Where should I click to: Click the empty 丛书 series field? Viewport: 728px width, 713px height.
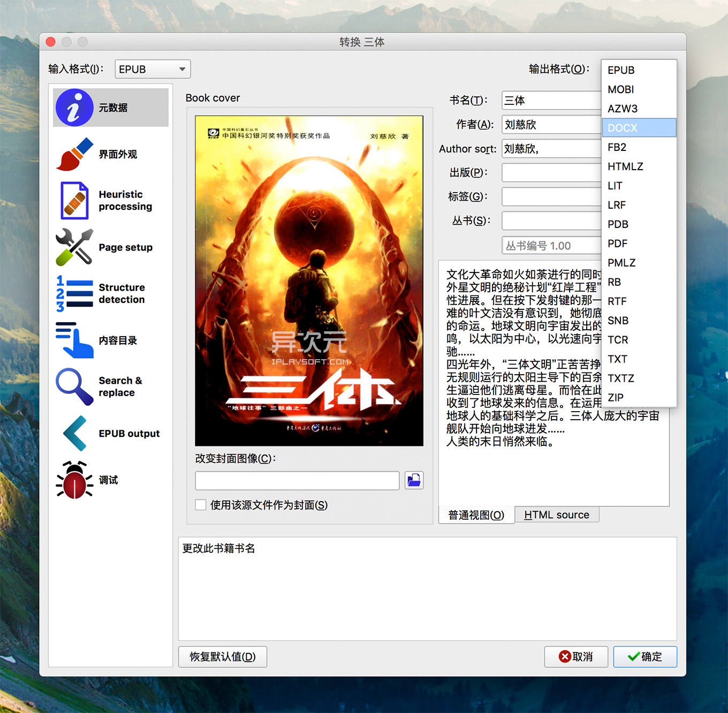tap(551, 221)
